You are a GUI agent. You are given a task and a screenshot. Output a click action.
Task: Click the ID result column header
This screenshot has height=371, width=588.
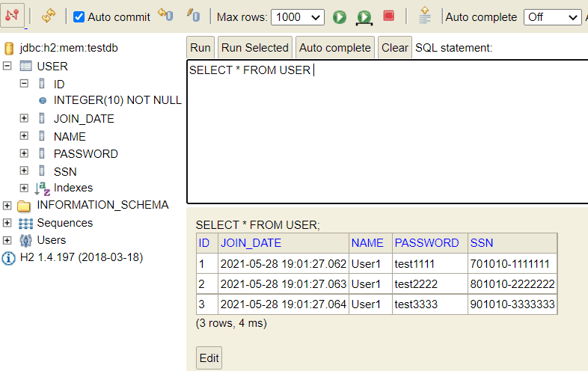(204, 243)
